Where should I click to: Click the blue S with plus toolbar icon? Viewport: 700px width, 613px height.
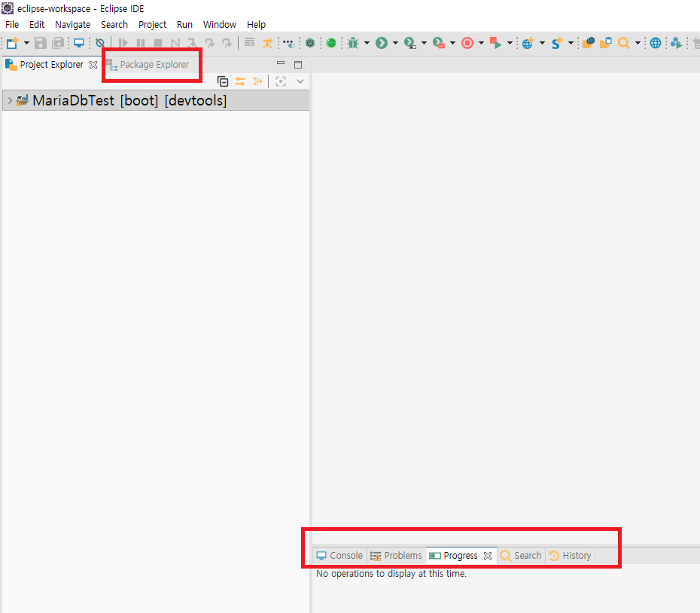point(557,43)
